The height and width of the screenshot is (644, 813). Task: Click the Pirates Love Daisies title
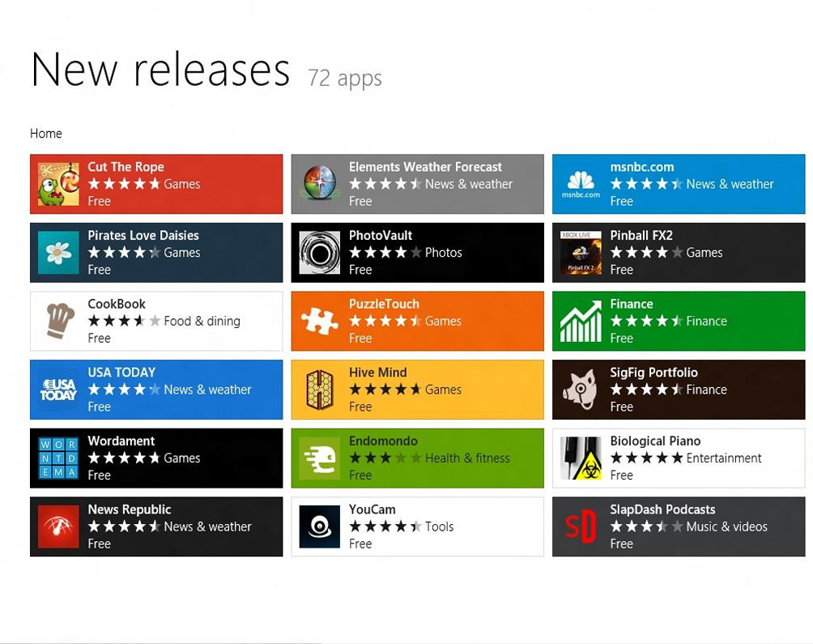[143, 236]
